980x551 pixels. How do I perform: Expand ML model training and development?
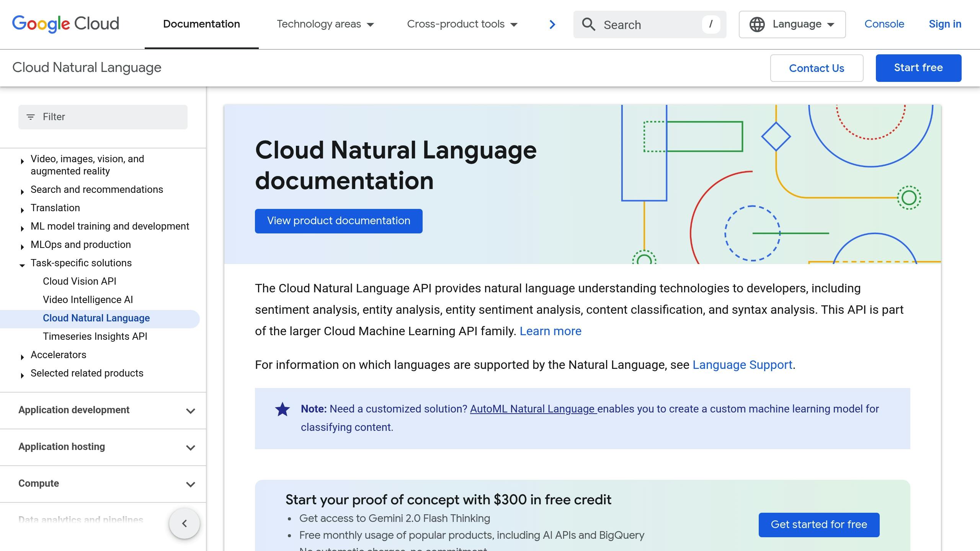pyautogui.click(x=22, y=228)
